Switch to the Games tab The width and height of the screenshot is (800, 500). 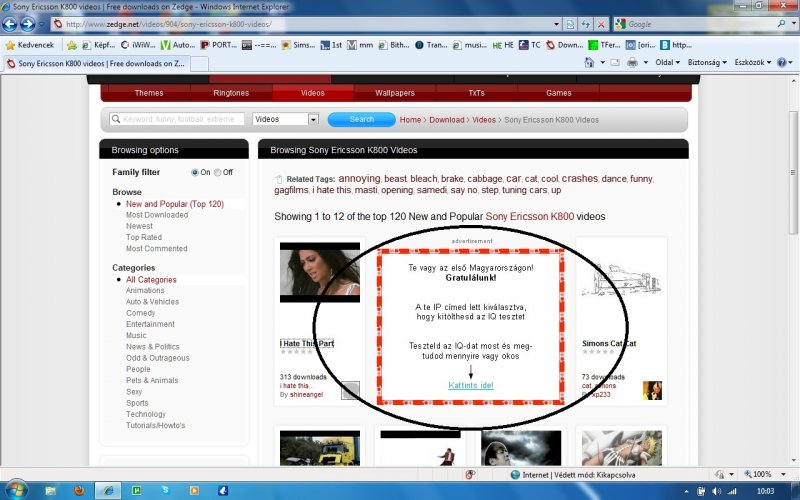point(559,93)
